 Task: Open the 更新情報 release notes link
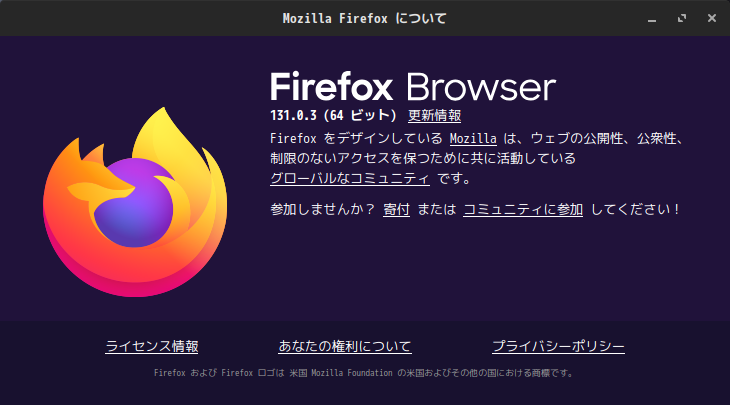[x=434, y=115]
